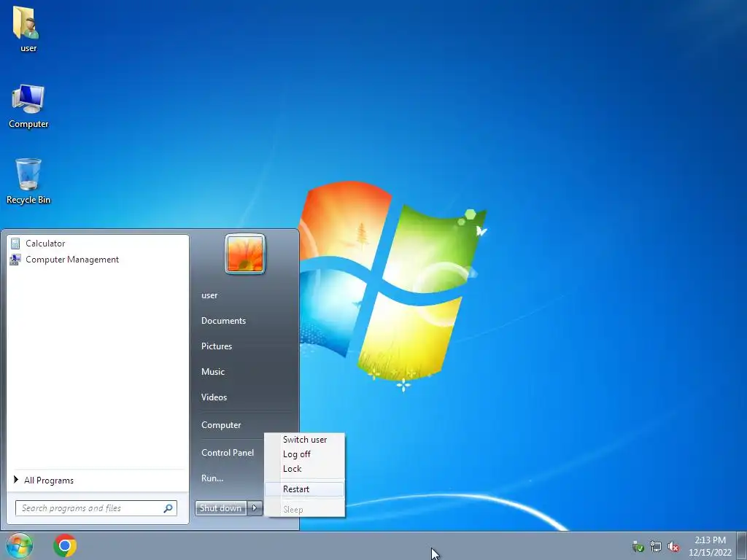Open Music from the Start menu
The image size is (747, 560).
pyautogui.click(x=212, y=372)
